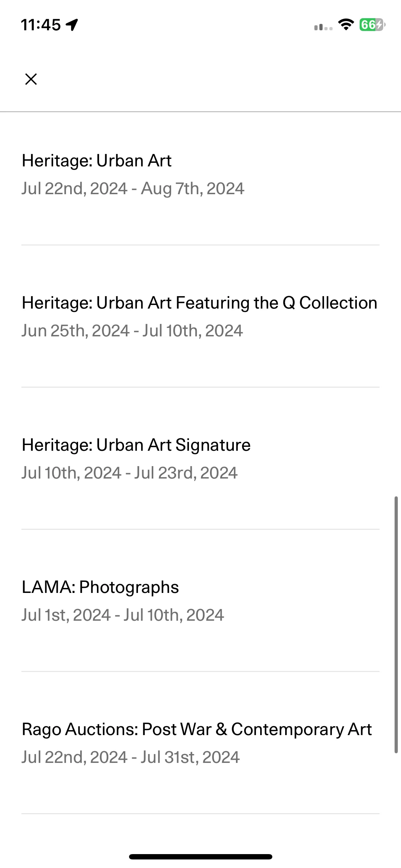The height and width of the screenshot is (868, 401).
Task: Tap the 11:45 clock in status bar
Action: [41, 25]
